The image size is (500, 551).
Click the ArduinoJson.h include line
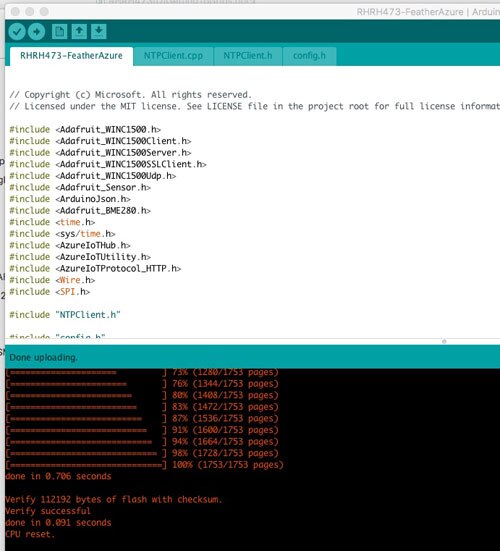point(70,199)
